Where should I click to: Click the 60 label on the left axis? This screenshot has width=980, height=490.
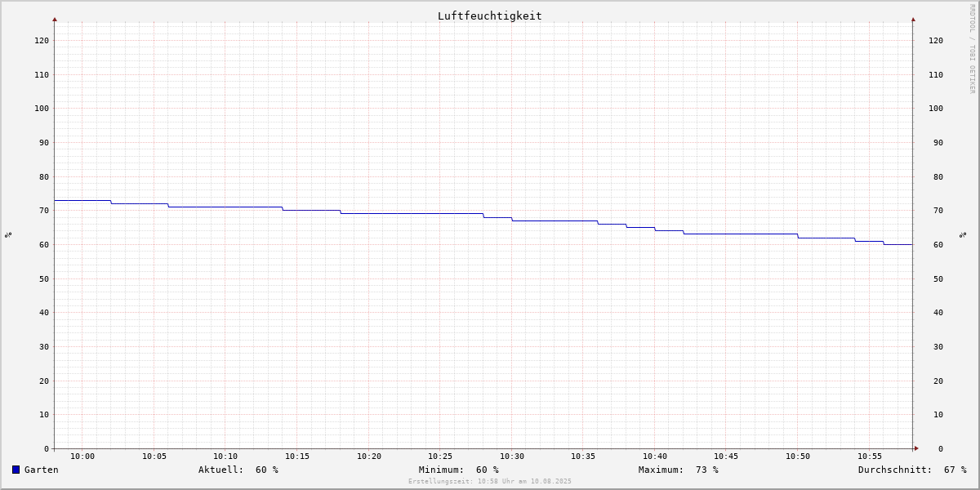tap(44, 245)
